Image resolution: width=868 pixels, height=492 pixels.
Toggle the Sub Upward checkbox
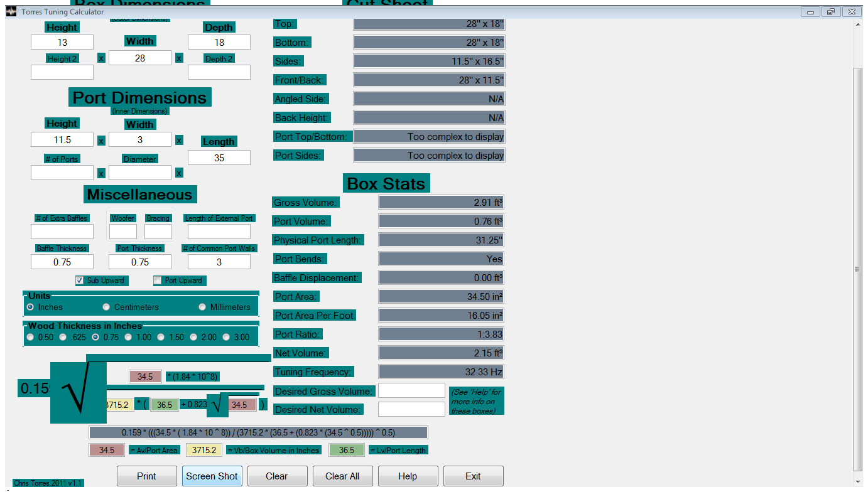(x=80, y=281)
